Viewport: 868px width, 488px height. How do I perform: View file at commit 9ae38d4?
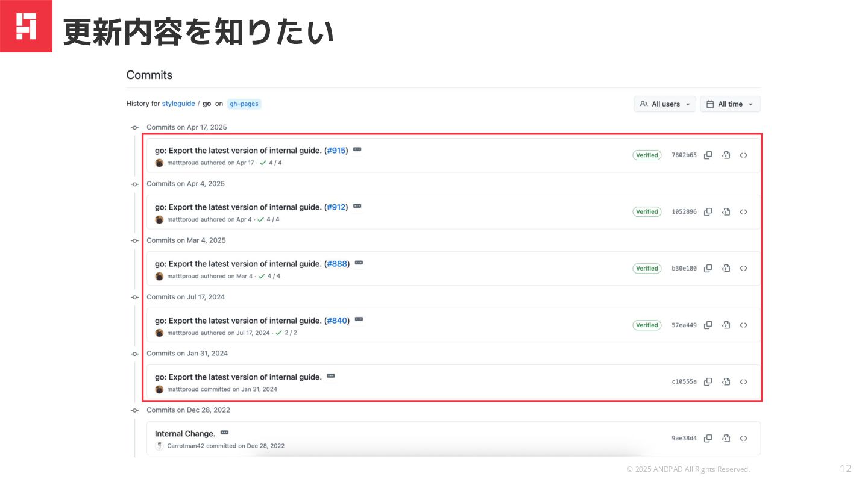point(726,439)
